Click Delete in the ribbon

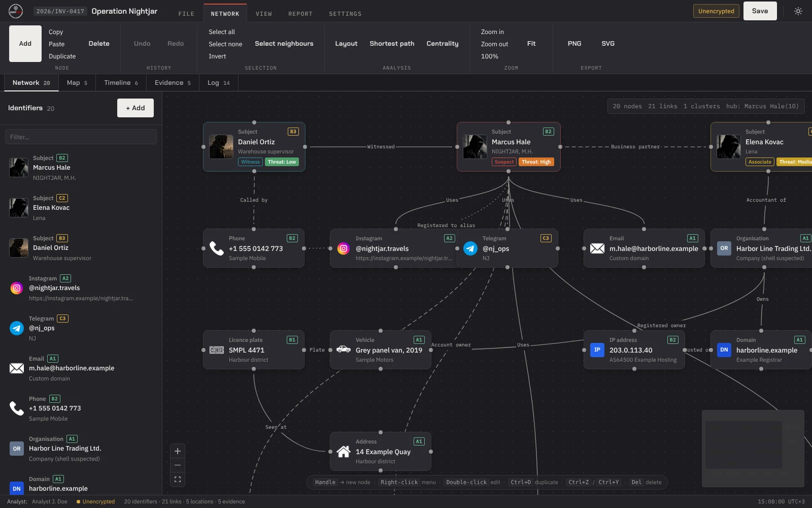tap(99, 44)
